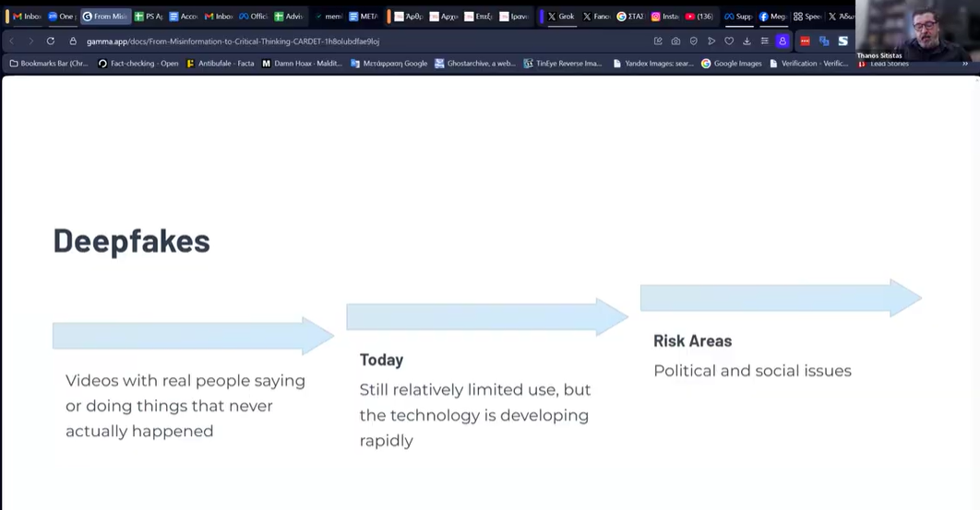The width and height of the screenshot is (980, 510).
Task: Go back to the previous page
Action: point(12,42)
